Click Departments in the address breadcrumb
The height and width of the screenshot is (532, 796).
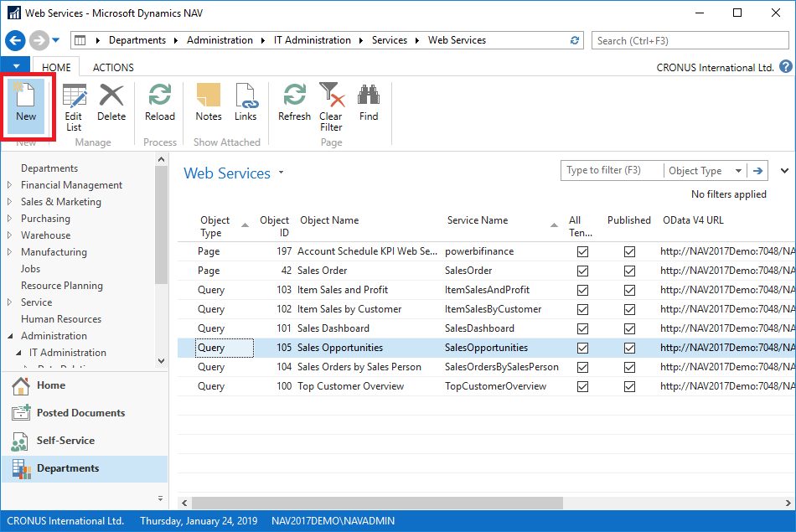point(137,40)
